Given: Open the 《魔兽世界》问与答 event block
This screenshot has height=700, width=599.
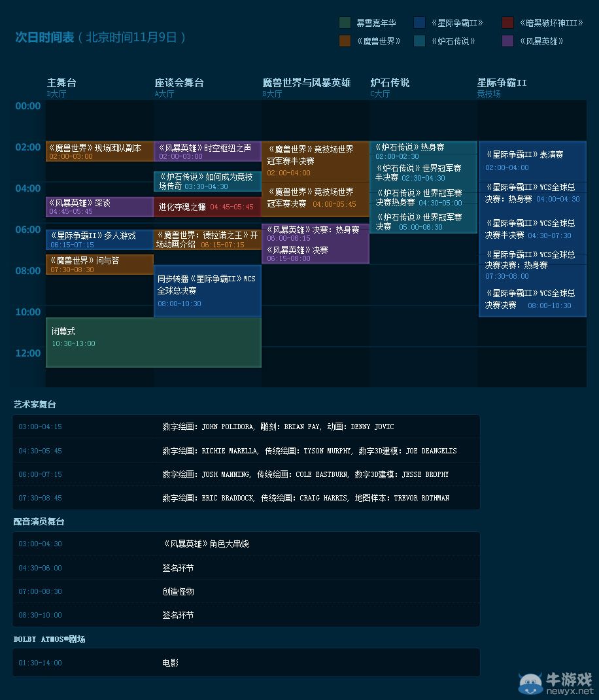Looking at the screenshot, I should click(99, 264).
